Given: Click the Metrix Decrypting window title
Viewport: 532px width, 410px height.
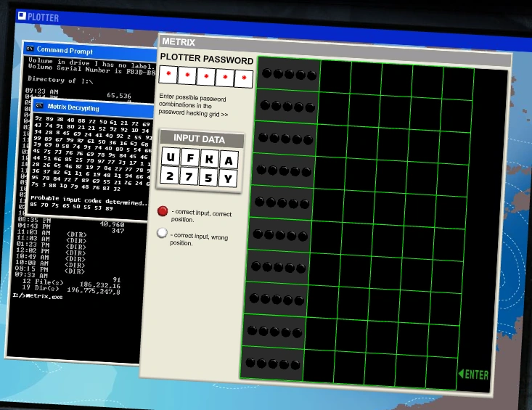Looking at the screenshot, I should coord(73,107).
